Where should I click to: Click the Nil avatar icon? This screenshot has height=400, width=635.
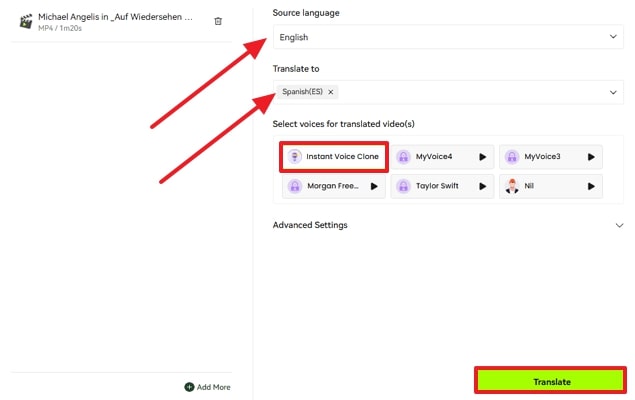[512, 186]
